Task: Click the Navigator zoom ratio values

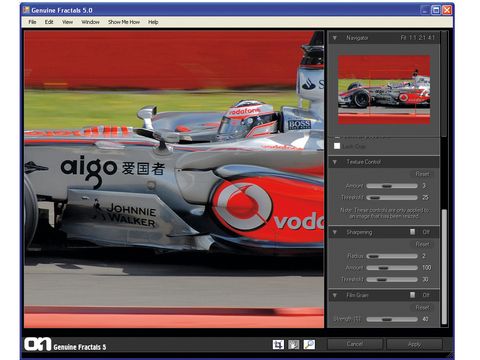Action: pos(418,38)
